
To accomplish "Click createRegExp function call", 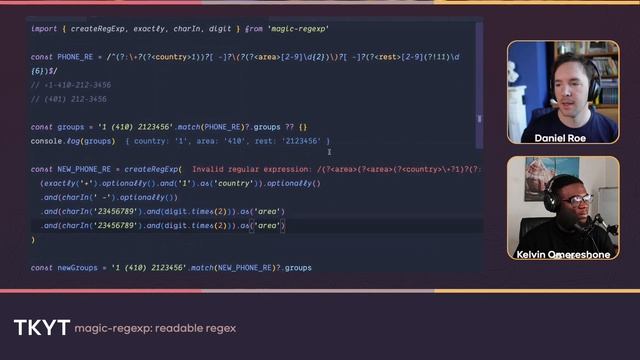I will pos(153,169).
